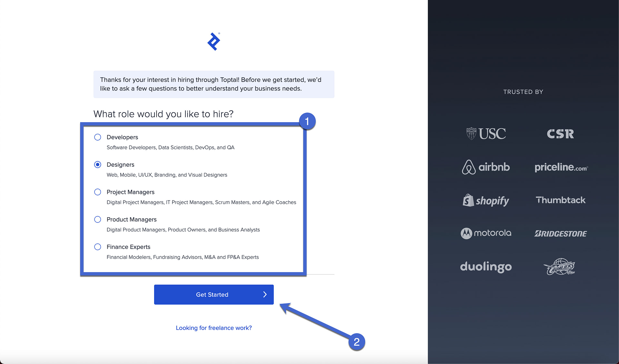Screen dimensions: 619x364
Task: Select the Project Managers role option
Action: 98,192
